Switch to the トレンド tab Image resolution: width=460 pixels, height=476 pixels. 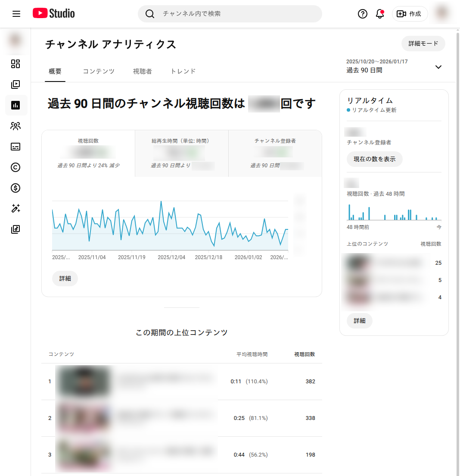[183, 71]
